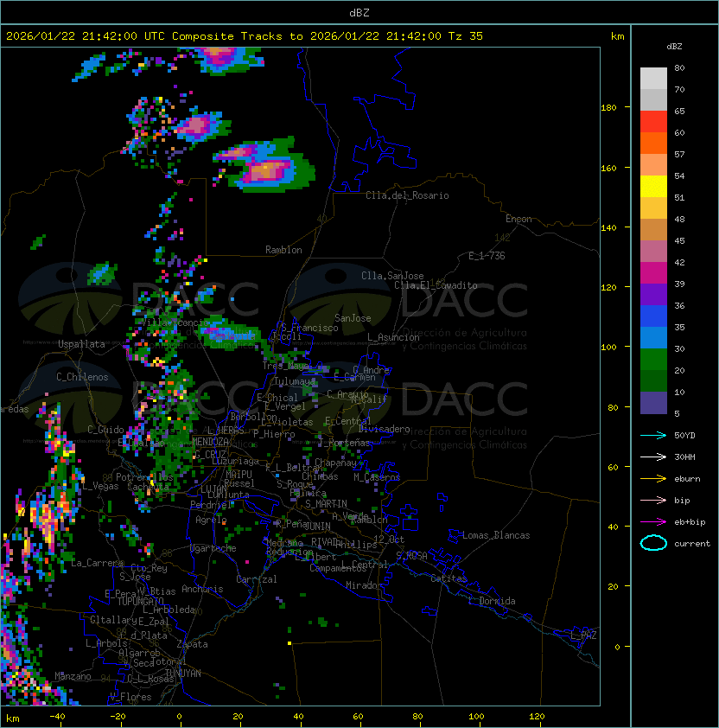This screenshot has width=719, height=728.
Task: Click the 'dBZ' label above color scale
Action: [674, 47]
